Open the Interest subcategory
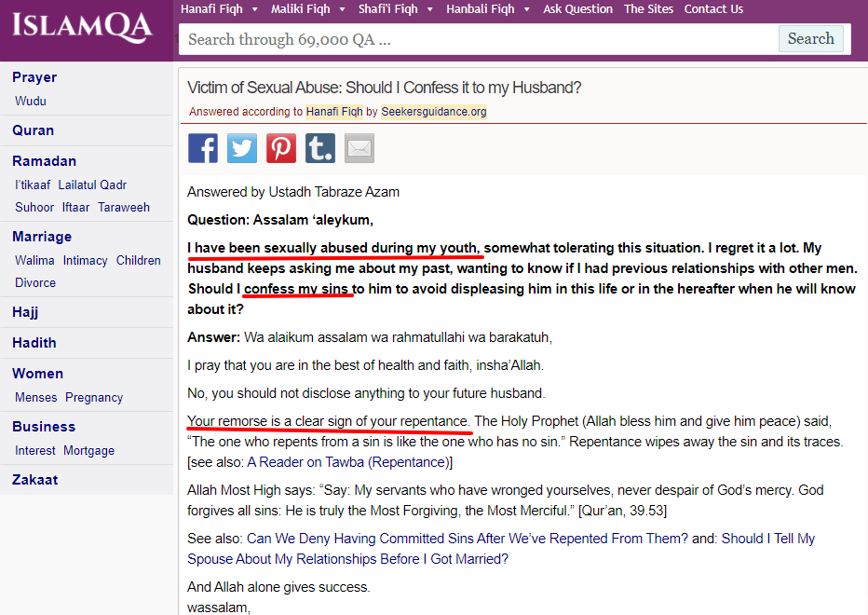This screenshot has width=868, height=615. pos(34,450)
